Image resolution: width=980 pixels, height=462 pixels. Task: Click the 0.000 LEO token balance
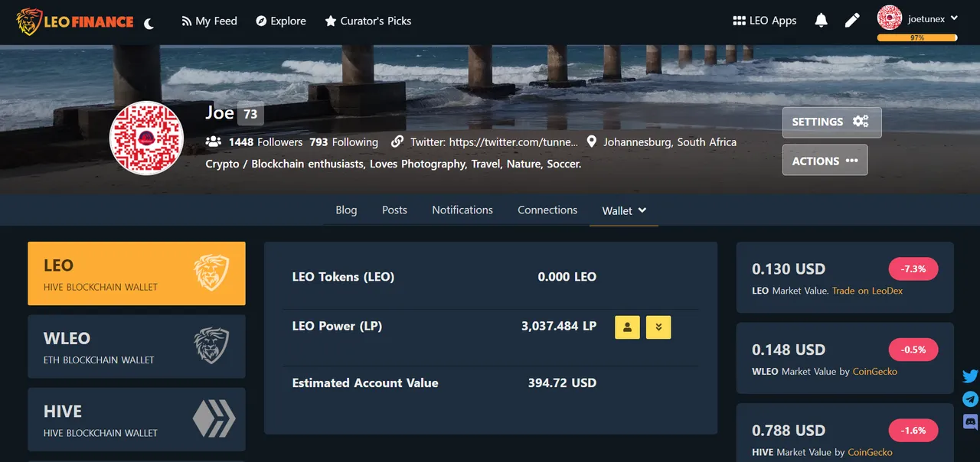pyautogui.click(x=567, y=277)
